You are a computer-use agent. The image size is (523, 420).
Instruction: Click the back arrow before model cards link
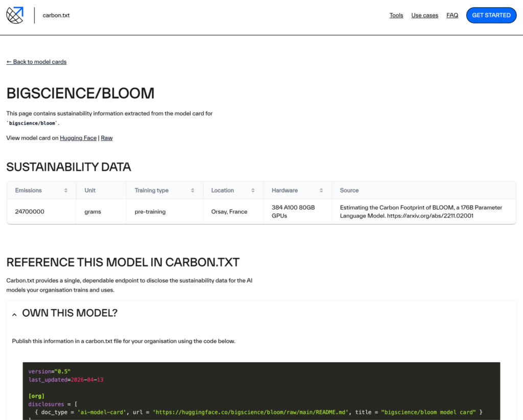9,61
